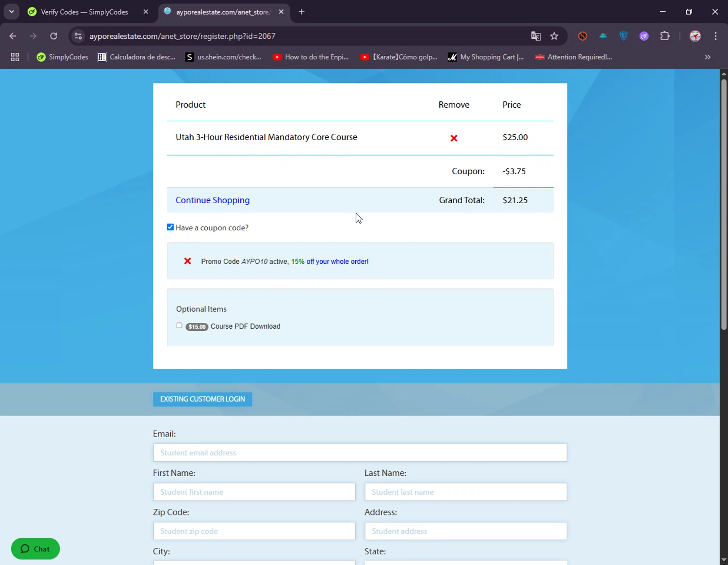Click the scrollbar down arrow

coord(724,560)
